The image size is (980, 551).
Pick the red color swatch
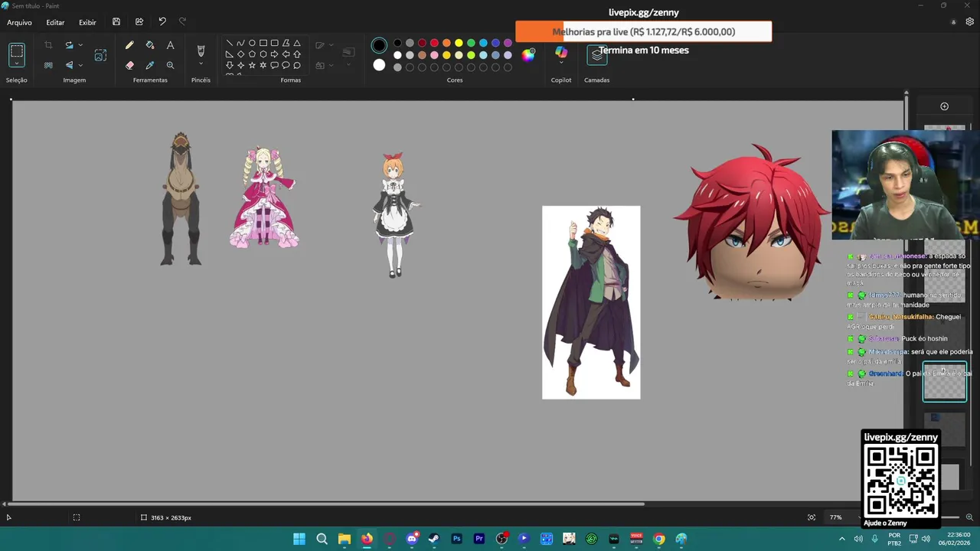tap(434, 43)
